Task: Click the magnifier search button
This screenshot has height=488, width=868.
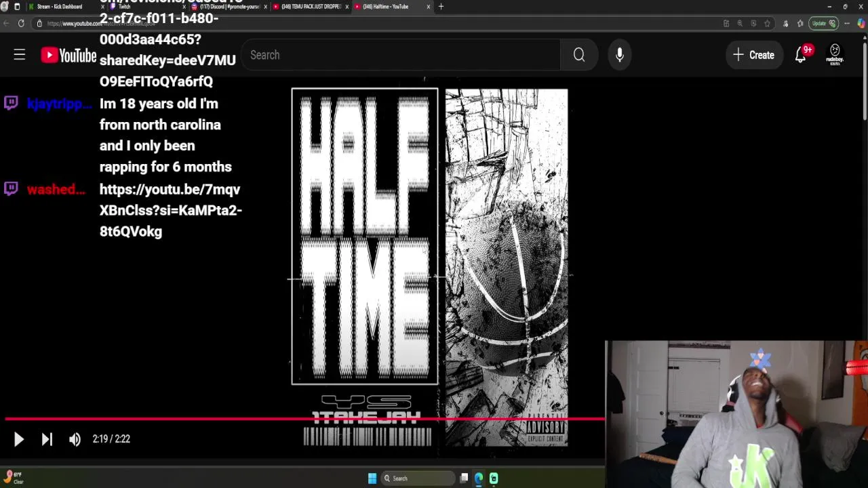Action: click(579, 55)
